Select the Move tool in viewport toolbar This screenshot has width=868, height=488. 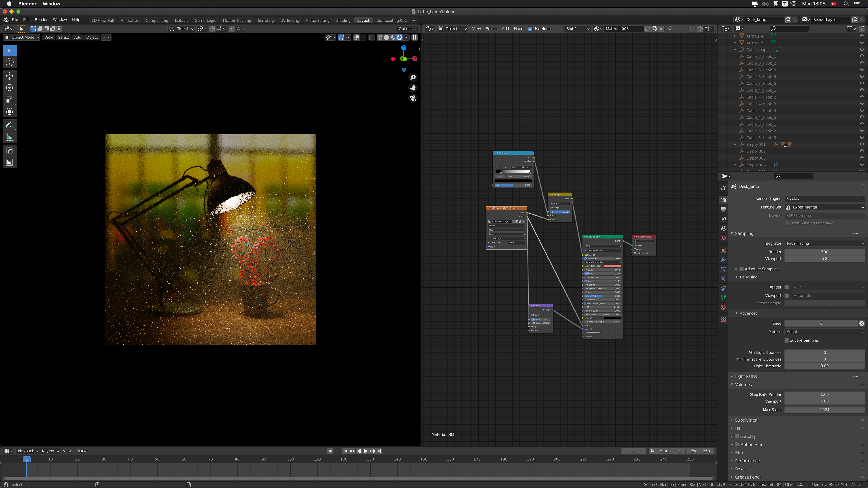pos(9,76)
